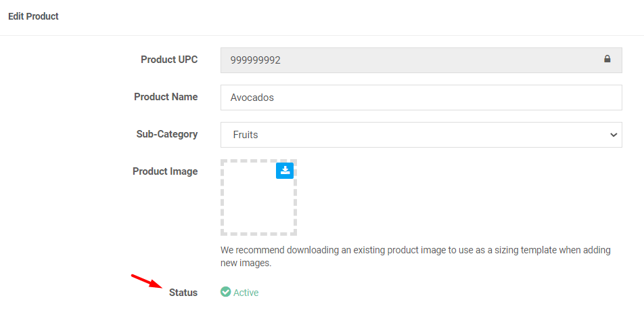644x317 pixels.
Task: Click the 'new images.' second help text line
Action: [x=246, y=263]
